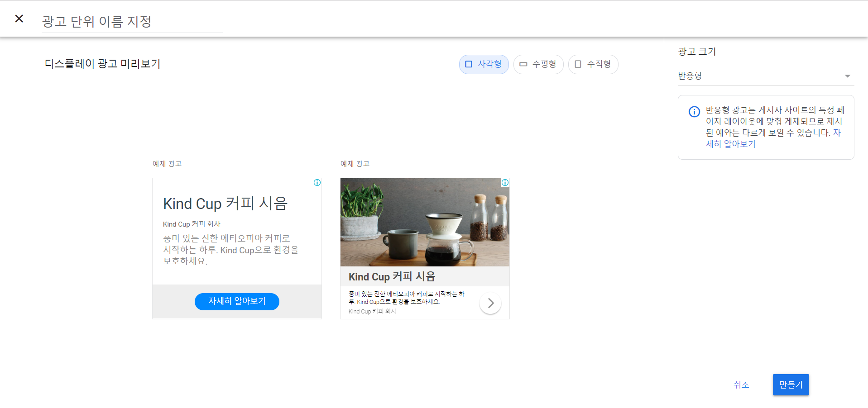Viewport: 868px width, 408px height.
Task: Click the 취소 button
Action: tap(741, 385)
